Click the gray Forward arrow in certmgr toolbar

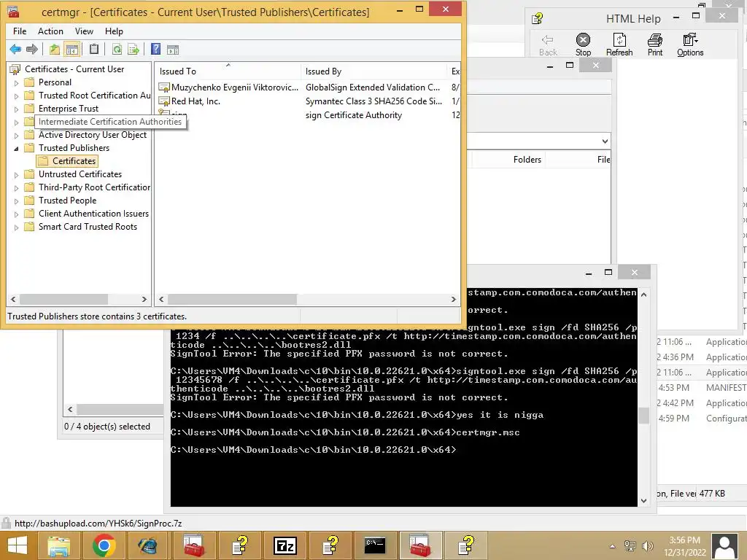[x=32, y=49]
